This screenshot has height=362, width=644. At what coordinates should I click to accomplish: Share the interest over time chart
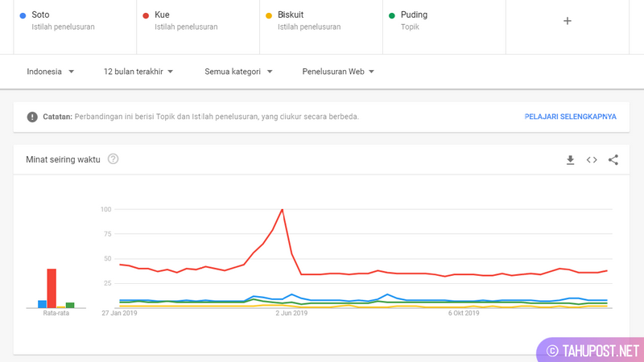pos(613,160)
